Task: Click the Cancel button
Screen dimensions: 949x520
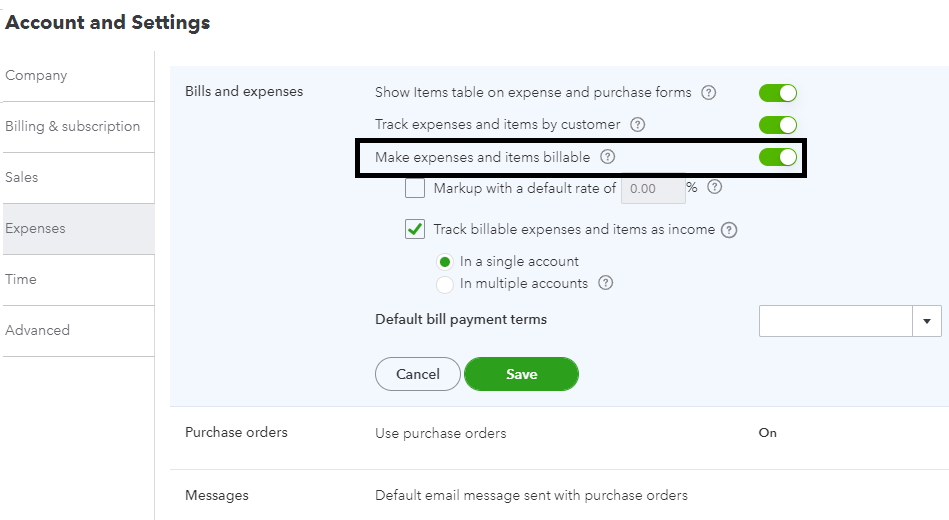Action: (x=418, y=374)
